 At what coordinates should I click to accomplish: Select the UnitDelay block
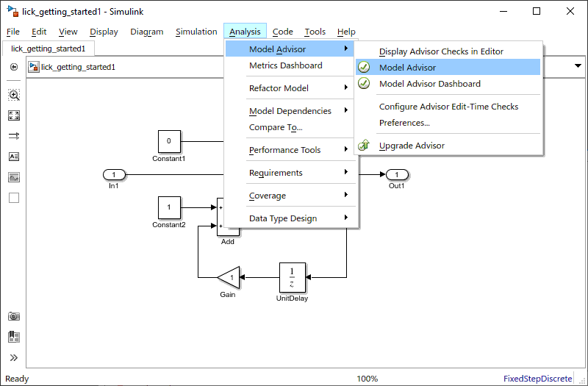click(x=292, y=278)
